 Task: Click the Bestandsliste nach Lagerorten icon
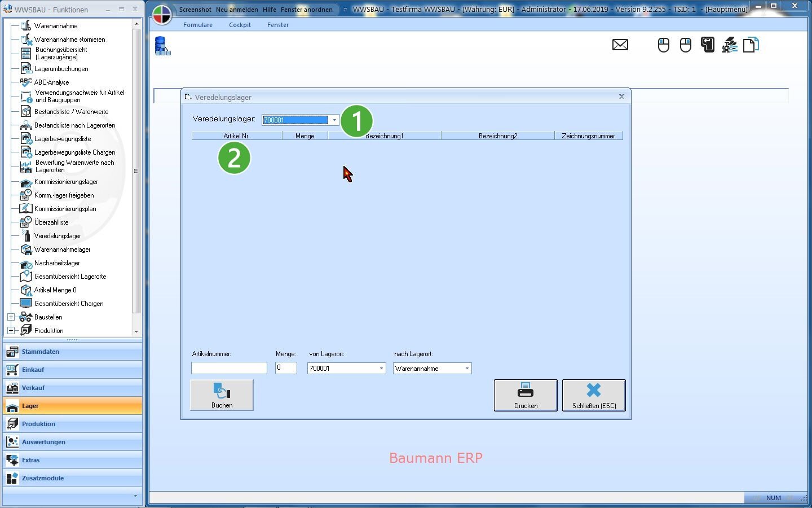pos(26,125)
